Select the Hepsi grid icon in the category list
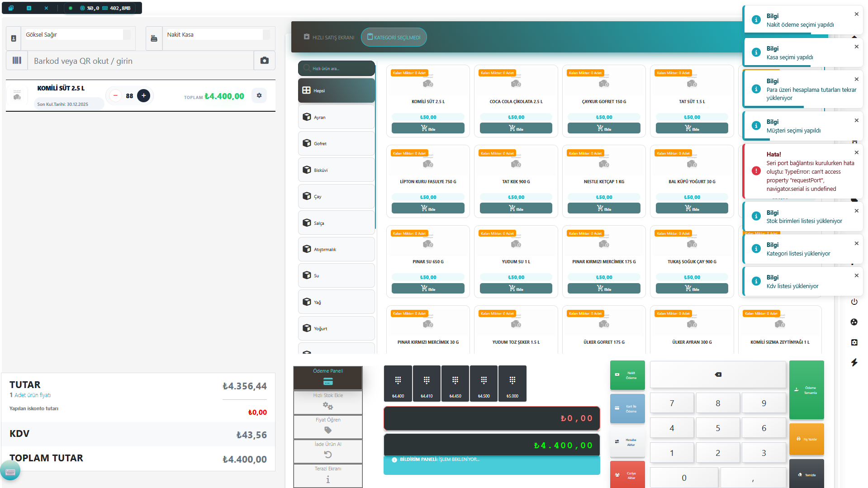The height and width of the screenshot is (488, 868). pos(307,90)
